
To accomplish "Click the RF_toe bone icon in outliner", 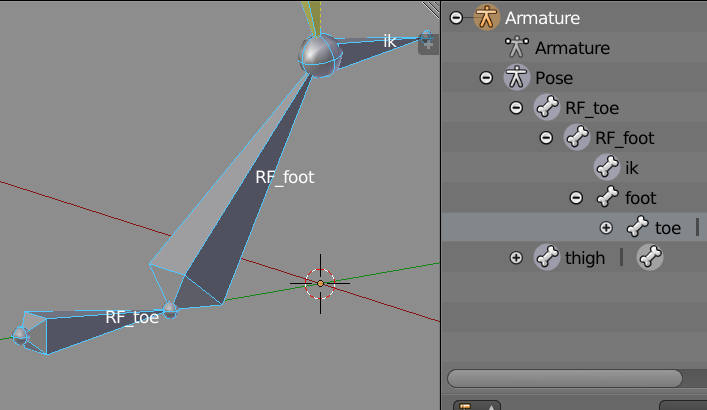I will (x=547, y=107).
